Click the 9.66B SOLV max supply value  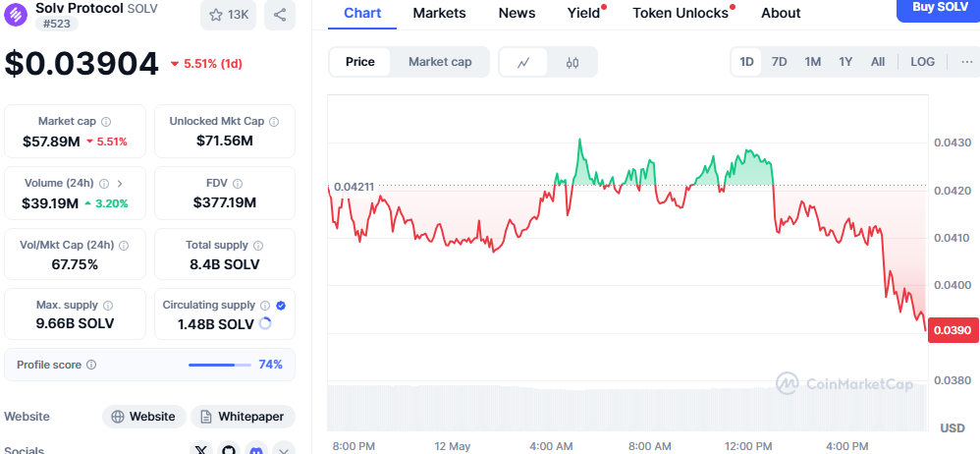[x=75, y=324]
